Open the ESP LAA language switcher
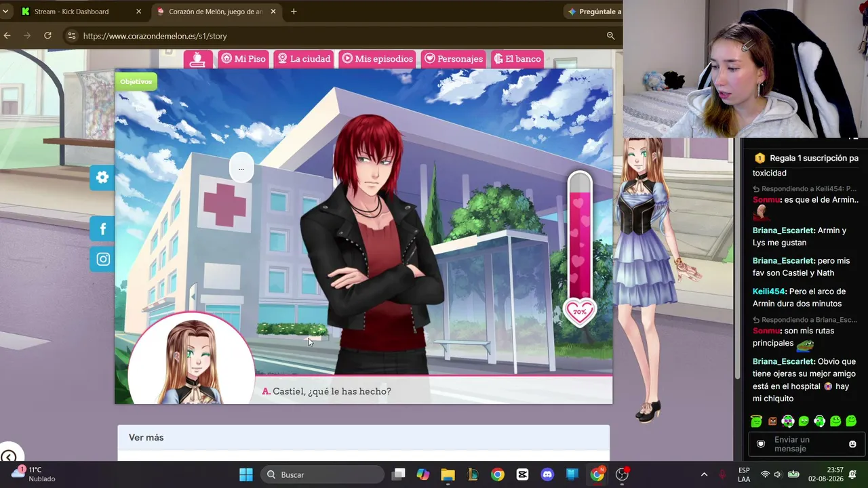Viewport: 868px width, 488px height. (x=744, y=474)
